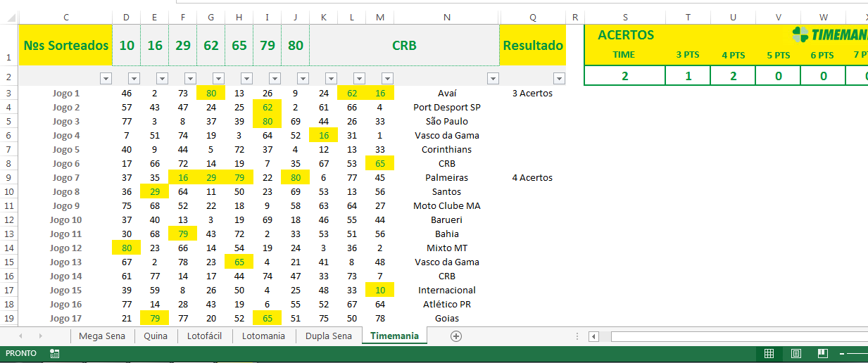Viewport: 868px width, 363px height.
Task: Click the 'Resultado' header cell
Action: click(x=533, y=45)
